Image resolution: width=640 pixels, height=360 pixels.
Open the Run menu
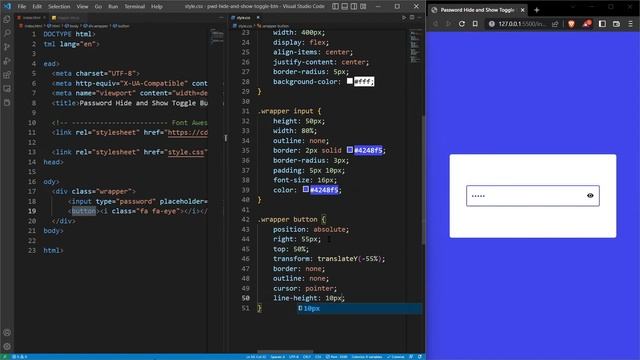113,7
